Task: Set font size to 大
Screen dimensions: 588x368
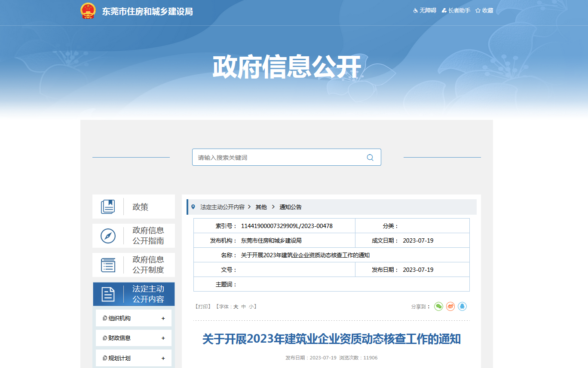Action: coord(236,307)
